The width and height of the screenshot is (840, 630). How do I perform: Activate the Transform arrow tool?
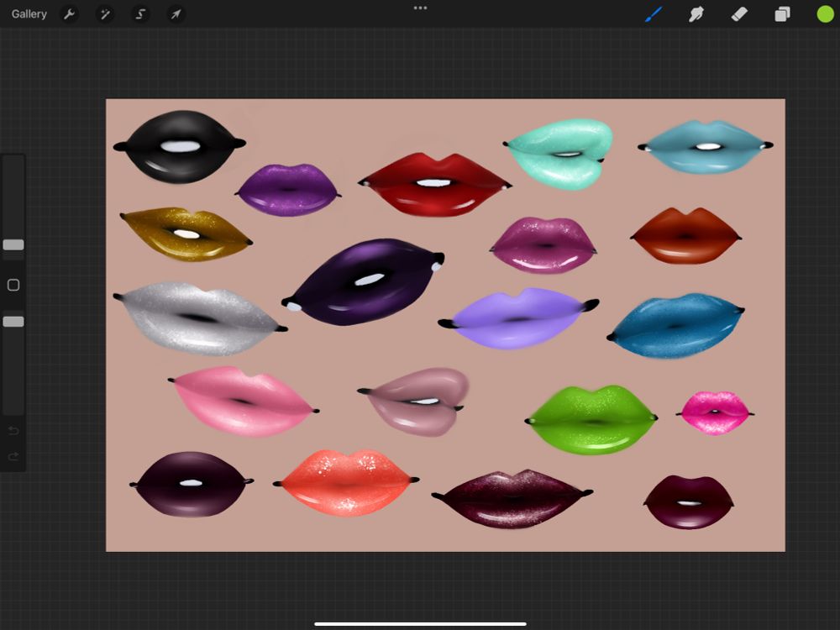[x=176, y=13]
